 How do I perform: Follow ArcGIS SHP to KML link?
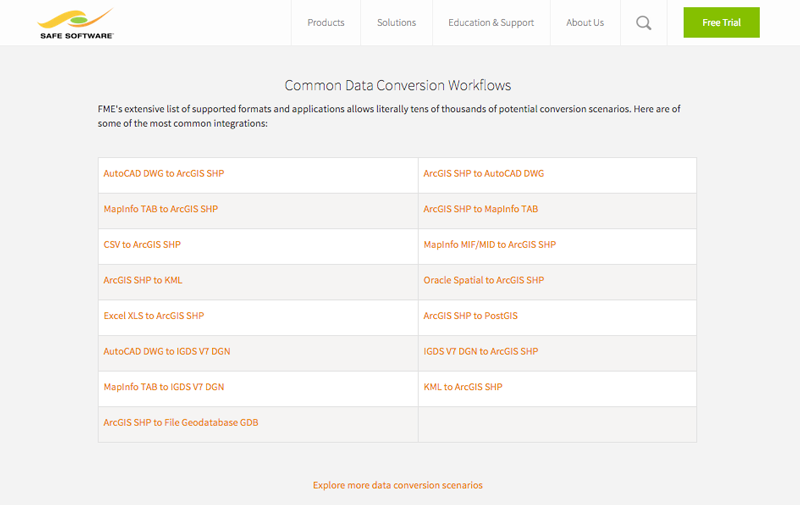143,280
